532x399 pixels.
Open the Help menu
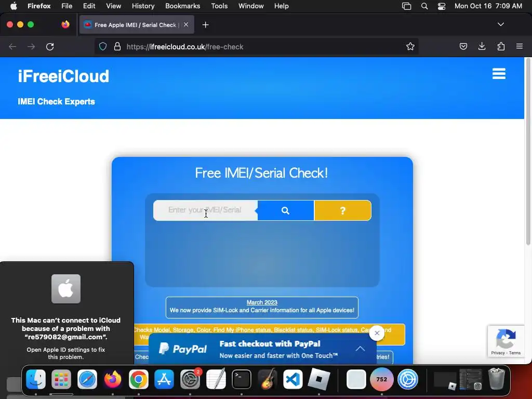282,6
